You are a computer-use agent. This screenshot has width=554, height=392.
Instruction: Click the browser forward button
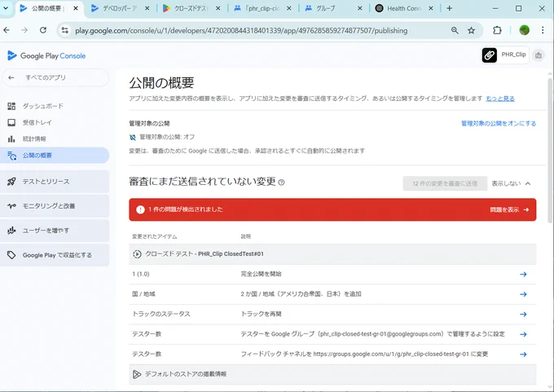[x=24, y=30]
